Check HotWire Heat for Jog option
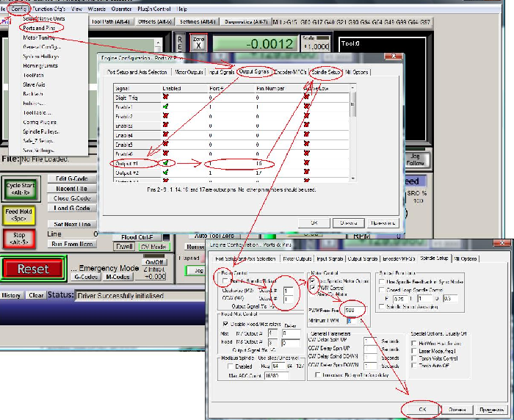514x420 pixels. pyautogui.click(x=414, y=344)
